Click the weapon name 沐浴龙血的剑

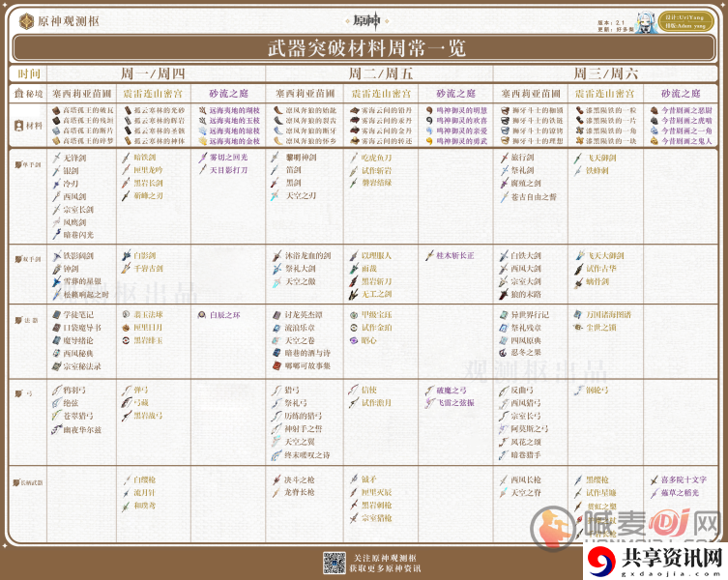click(307, 255)
